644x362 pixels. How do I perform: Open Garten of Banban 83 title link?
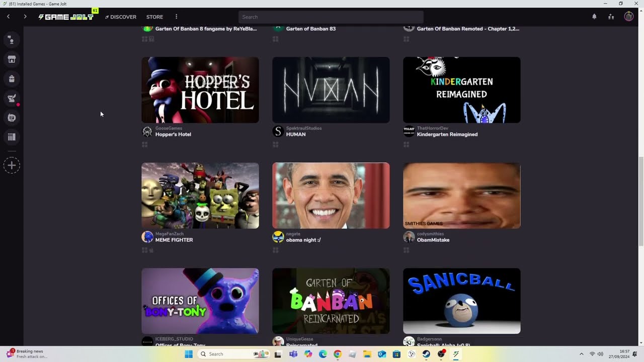click(x=311, y=29)
